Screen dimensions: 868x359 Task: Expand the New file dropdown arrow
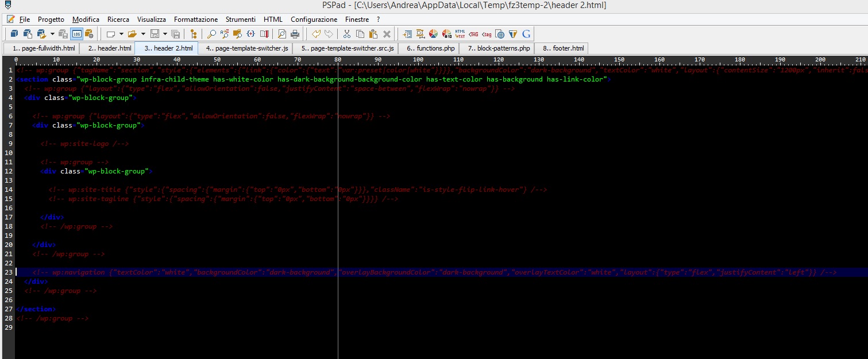click(x=121, y=34)
